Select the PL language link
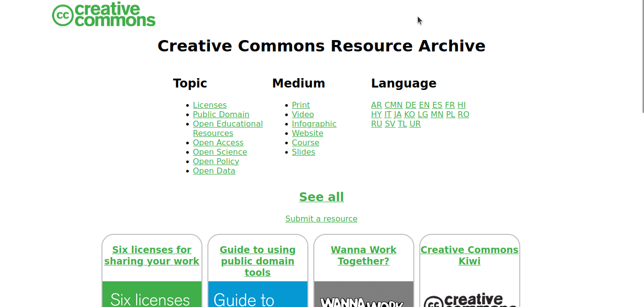644x307 pixels. pyautogui.click(x=450, y=114)
